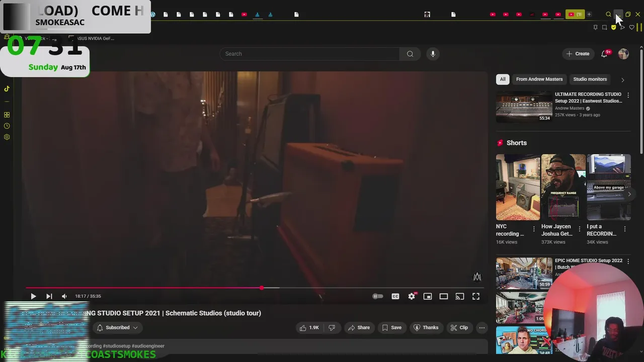Screen dimensions: 644x362
Task: Open the sidebar extensions grid icon
Action: click(7, 115)
